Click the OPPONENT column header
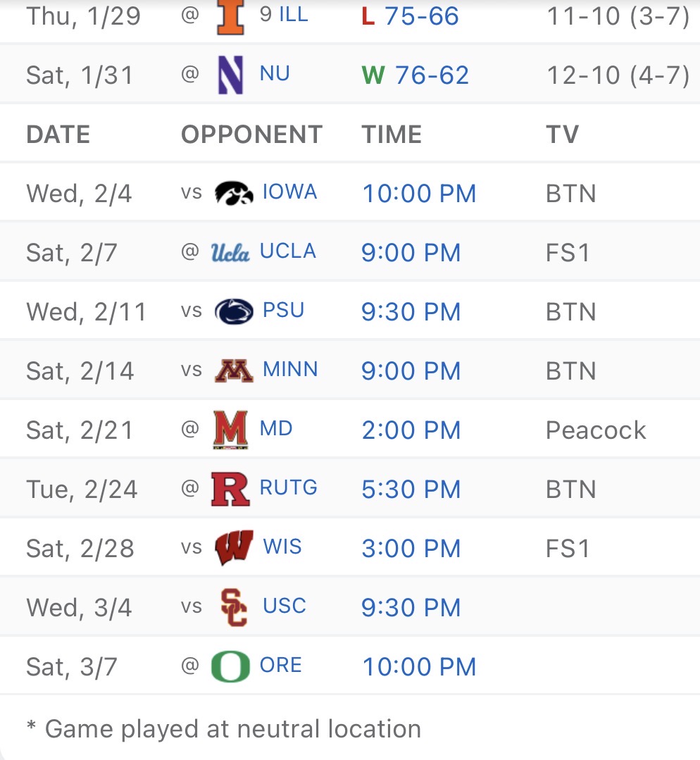700x760 pixels. click(x=251, y=134)
